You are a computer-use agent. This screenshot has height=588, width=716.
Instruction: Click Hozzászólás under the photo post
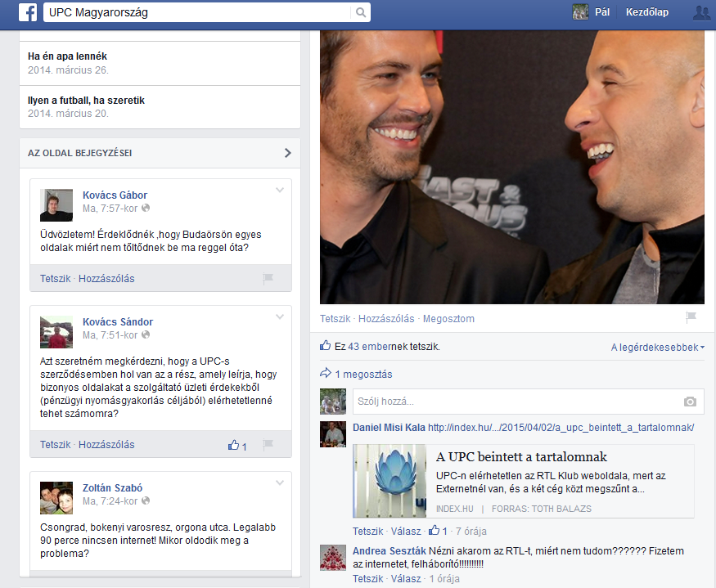pyautogui.click(x=386, y=319)
